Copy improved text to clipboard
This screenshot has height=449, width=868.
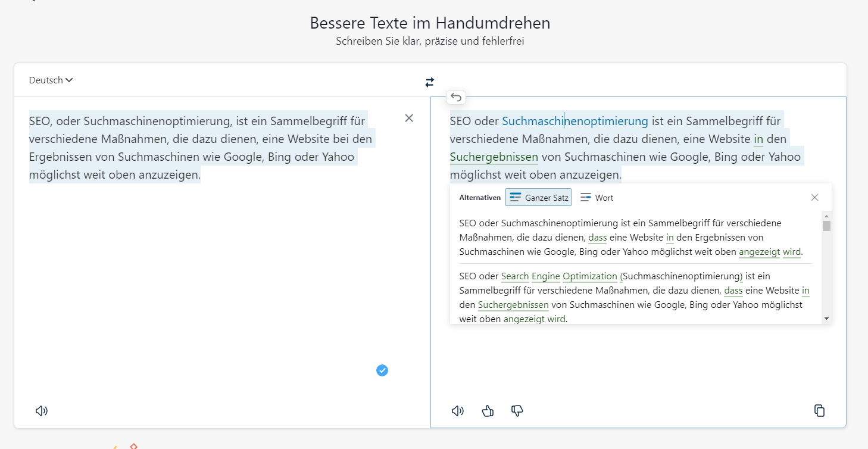click(x=819, y=410)
